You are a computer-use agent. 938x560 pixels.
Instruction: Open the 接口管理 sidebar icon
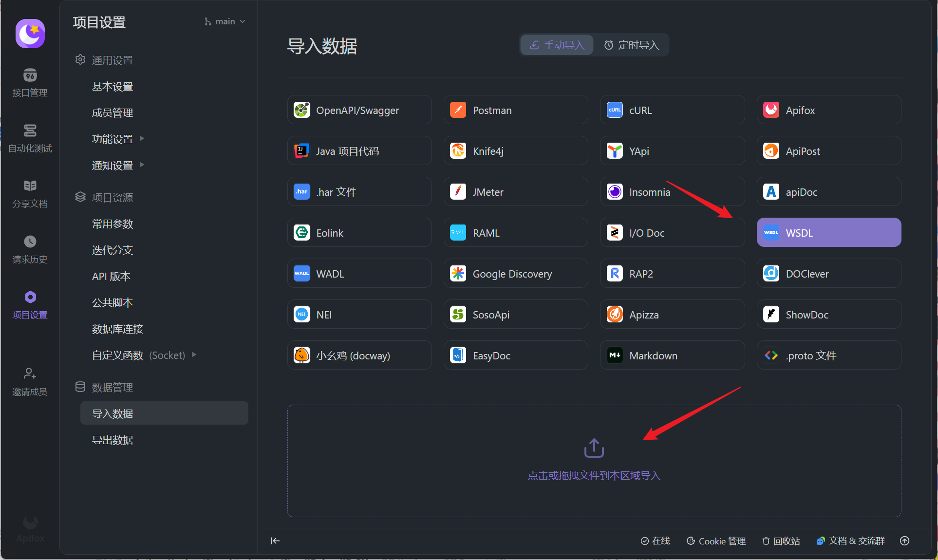tap(30, 76)
